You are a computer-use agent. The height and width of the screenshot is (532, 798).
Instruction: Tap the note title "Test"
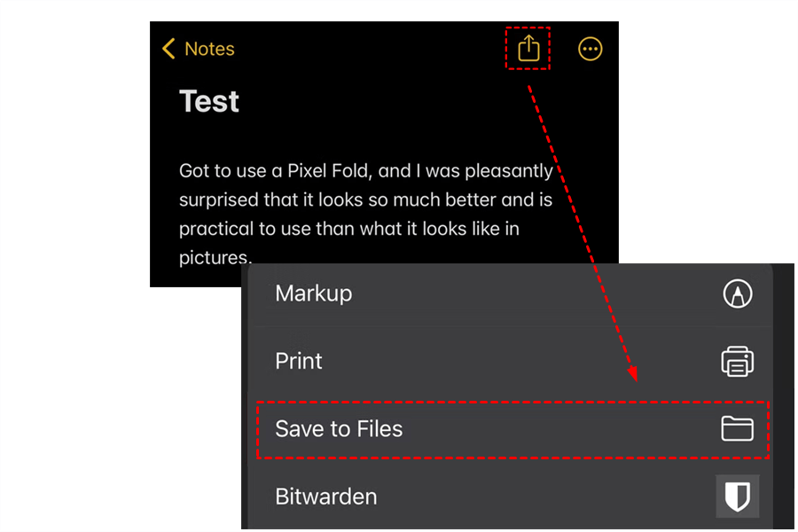[x=209, y=101]
